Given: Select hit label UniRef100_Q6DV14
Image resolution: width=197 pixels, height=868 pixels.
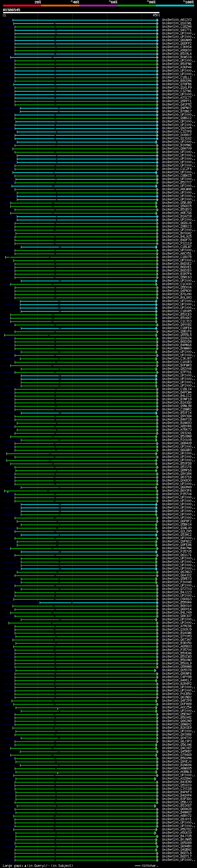Looking at the screenshot, I should click(x=177, y=609).
